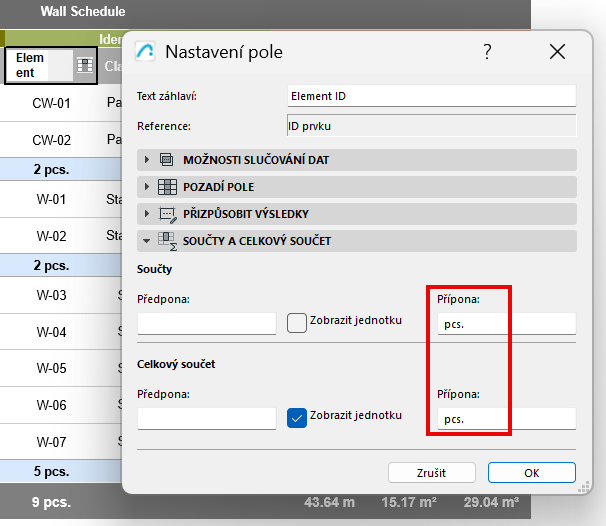Select the CW-02 cell in Wall Schedule

pyautogui.click(x=51, y=140)
